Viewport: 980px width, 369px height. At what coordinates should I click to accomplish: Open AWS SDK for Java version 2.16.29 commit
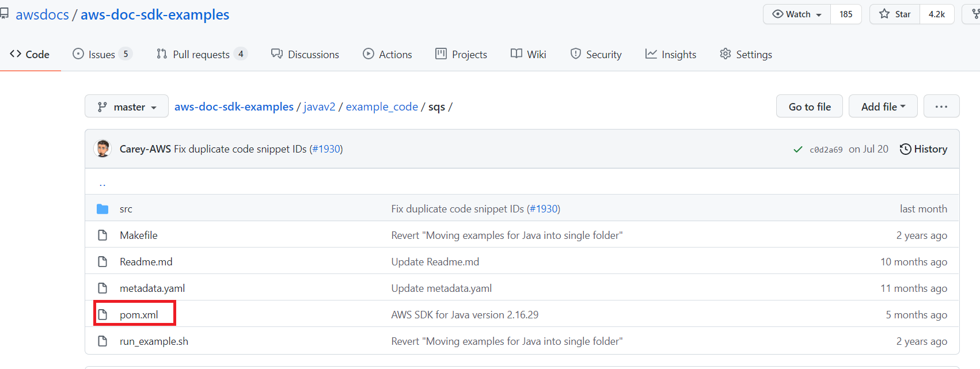(x=465, y=315)
